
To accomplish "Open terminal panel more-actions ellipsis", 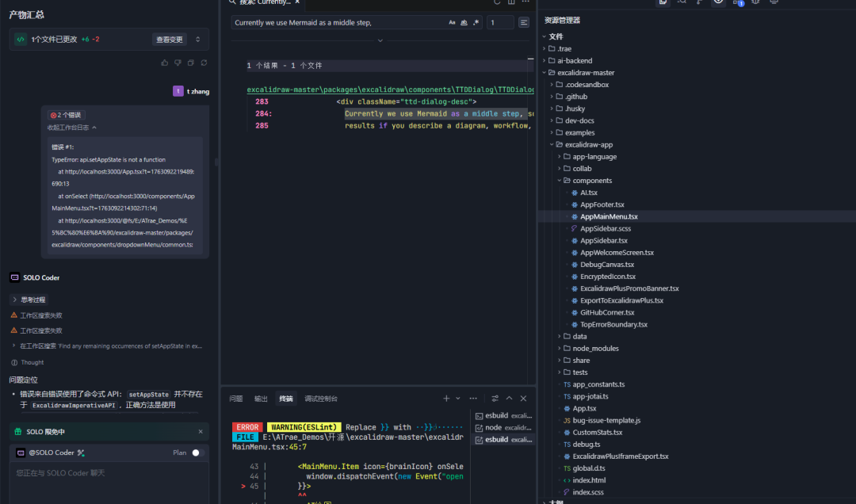I will [x=473, y=399].
